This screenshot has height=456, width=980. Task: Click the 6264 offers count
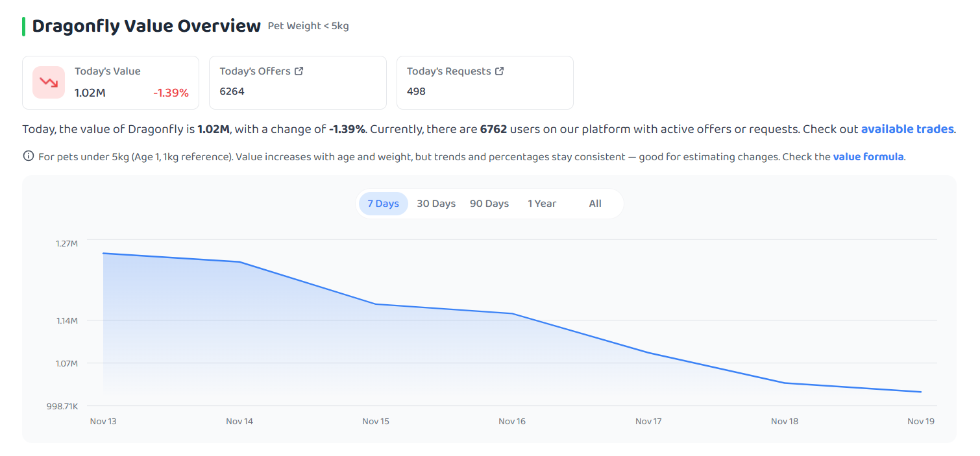[x=232, y=91]
